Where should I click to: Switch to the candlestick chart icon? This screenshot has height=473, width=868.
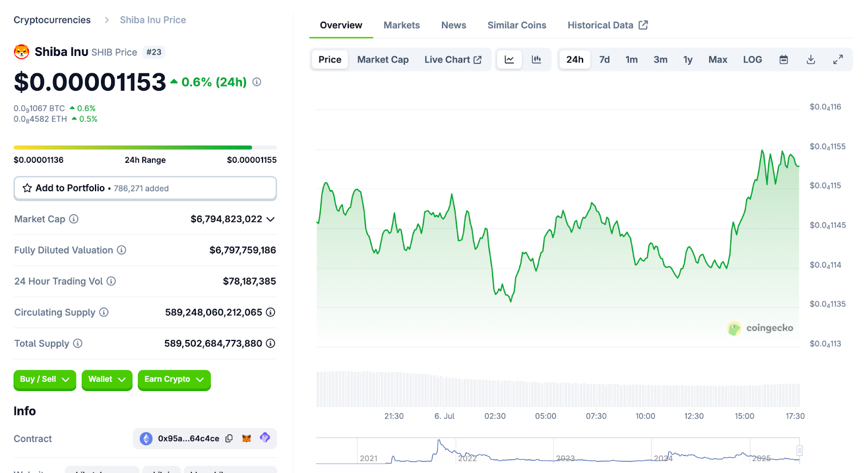pyautogui.click(x=536, y=60)
